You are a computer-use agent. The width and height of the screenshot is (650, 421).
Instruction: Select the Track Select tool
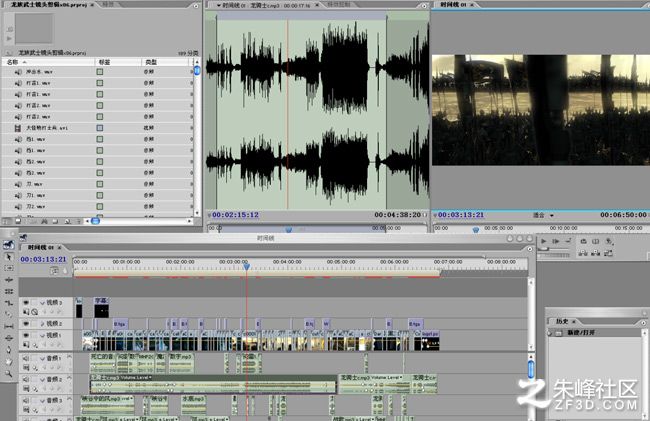9,268
